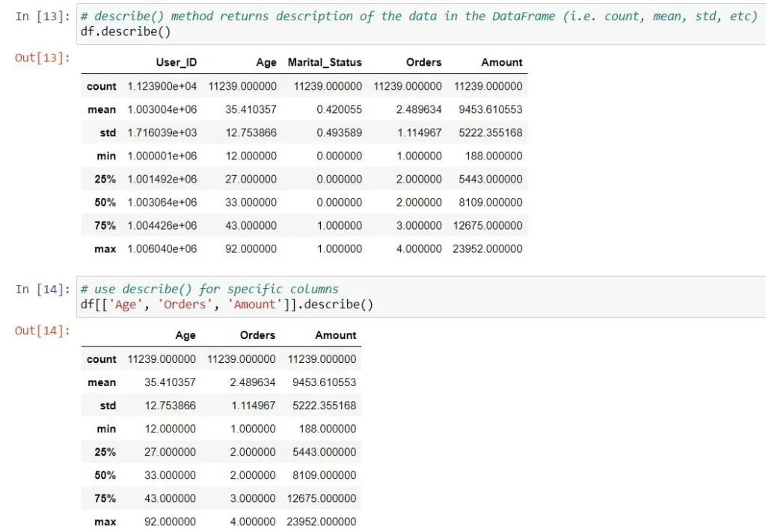Click 75% Amount 12675.000000 in first table
This screenshot has height=532, width=766.
pos(488,226)
